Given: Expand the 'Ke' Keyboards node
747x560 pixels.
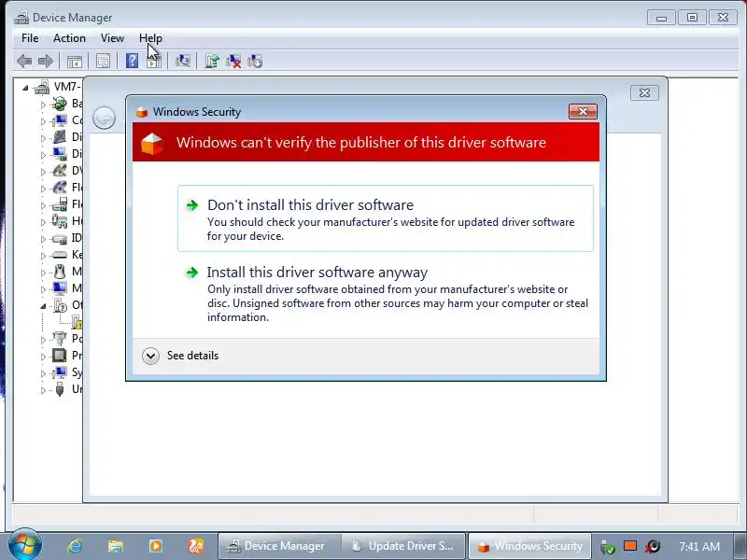Looking at the screenshot, I should [43, 256].
